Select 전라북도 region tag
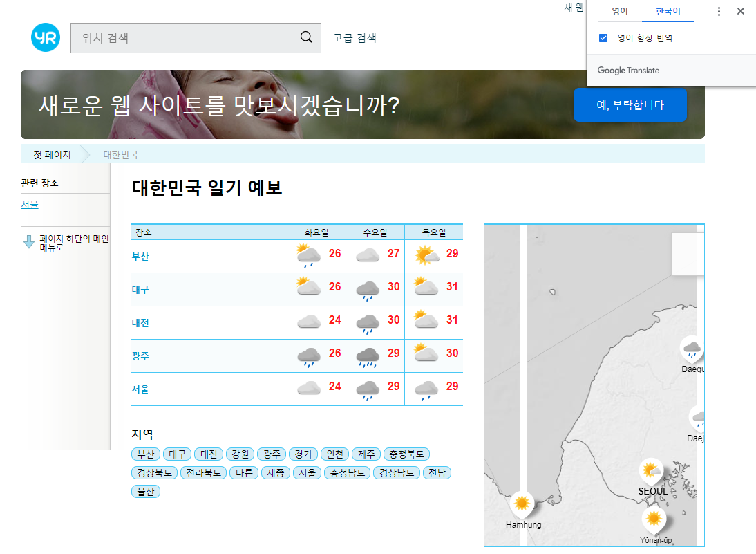The height and width of the screenshot is (554, 756). 203,473
